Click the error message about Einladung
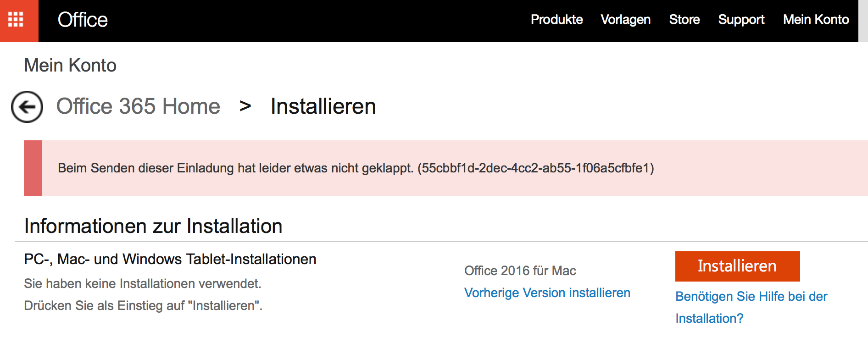 (x=356, y=168)
